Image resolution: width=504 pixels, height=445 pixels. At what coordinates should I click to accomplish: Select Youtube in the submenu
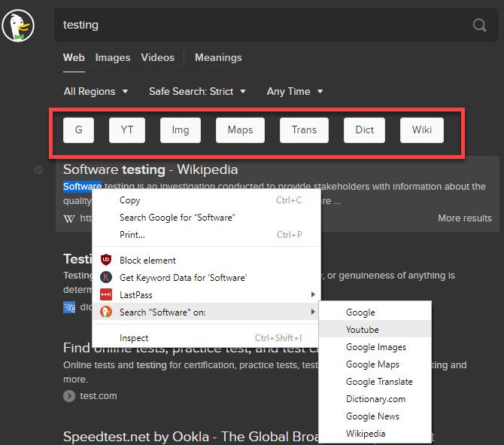point(375,330)
